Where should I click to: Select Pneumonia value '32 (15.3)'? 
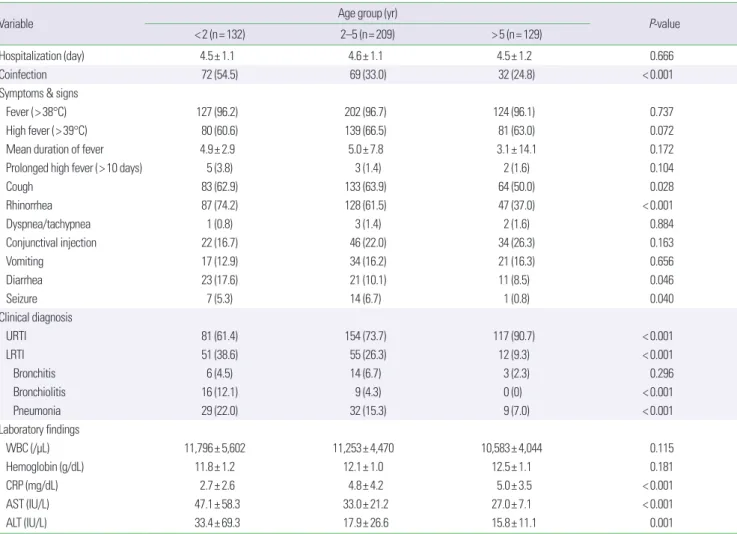[x=368, y=411]
